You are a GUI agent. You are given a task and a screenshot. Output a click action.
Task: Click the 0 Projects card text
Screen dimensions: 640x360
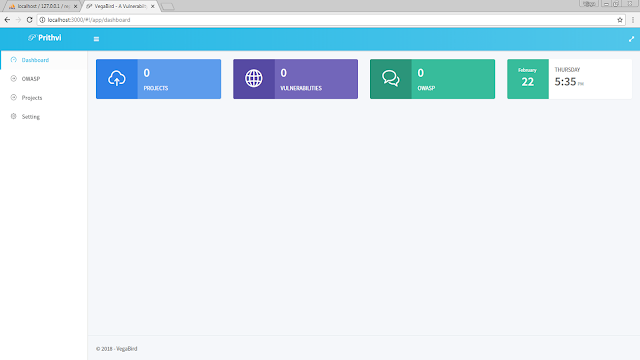point(156,80)
